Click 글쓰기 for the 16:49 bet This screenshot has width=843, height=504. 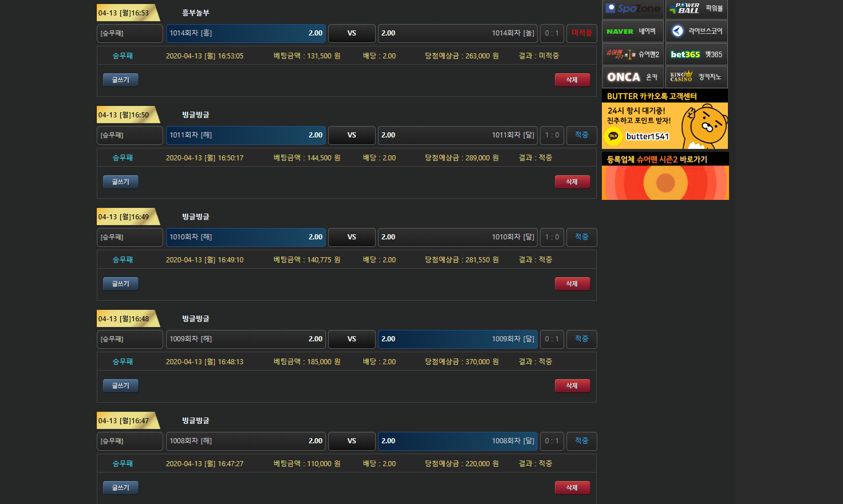121,284
